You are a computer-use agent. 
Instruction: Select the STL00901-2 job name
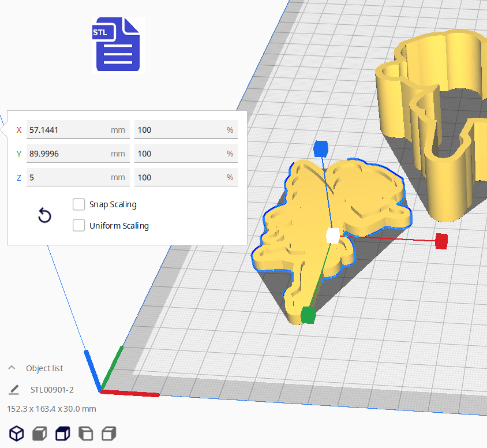tap(52, 390)
